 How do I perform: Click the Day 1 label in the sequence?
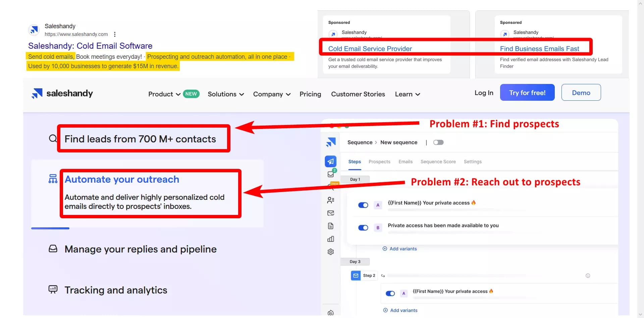(355, 179)
